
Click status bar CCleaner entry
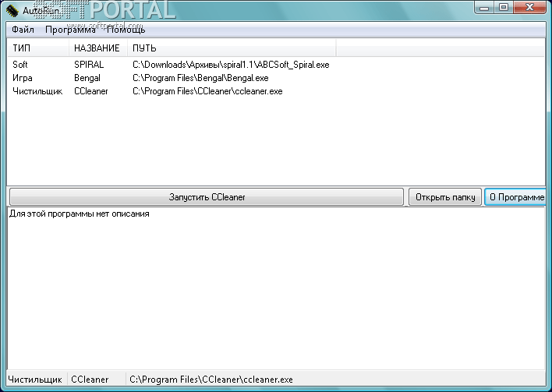[90, 380]
